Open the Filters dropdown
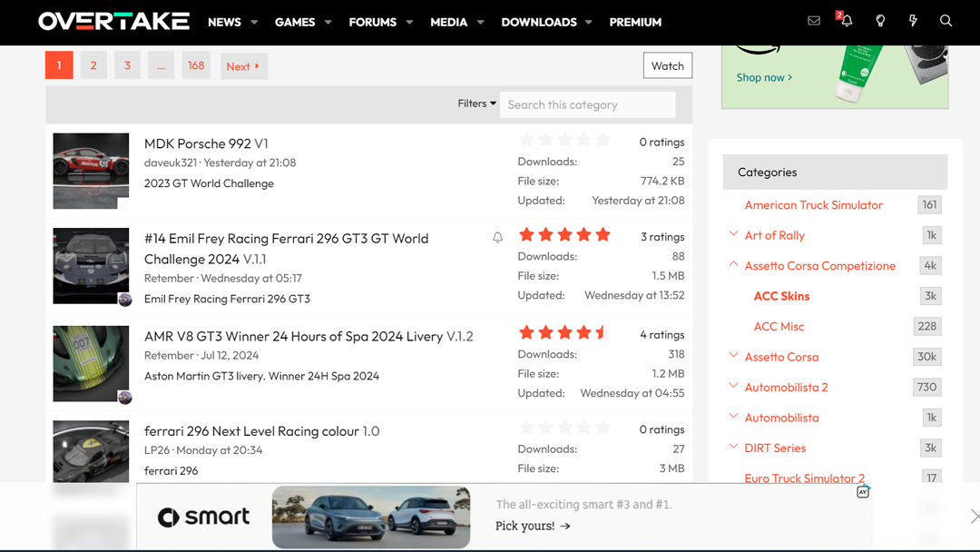The image size is (980, 552). (475, 103)
